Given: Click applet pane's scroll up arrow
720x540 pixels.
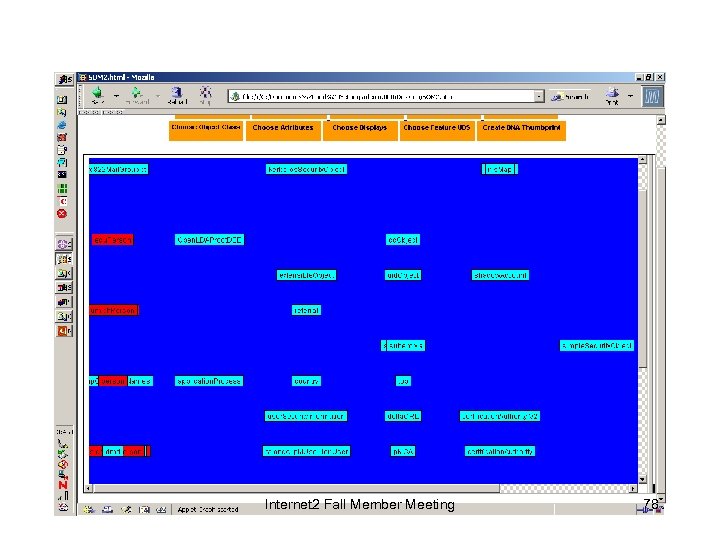Looking at the screenshot, I should [x=642, y=159].
